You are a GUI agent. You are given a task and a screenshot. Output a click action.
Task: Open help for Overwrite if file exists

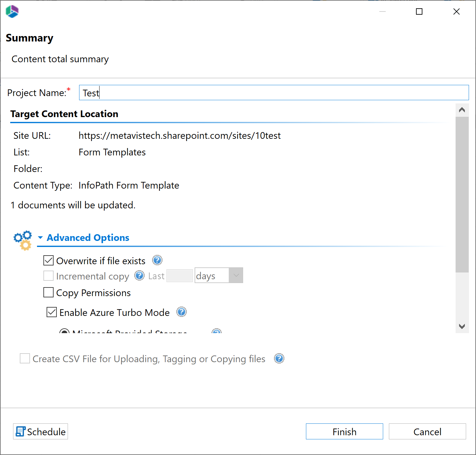157,260
